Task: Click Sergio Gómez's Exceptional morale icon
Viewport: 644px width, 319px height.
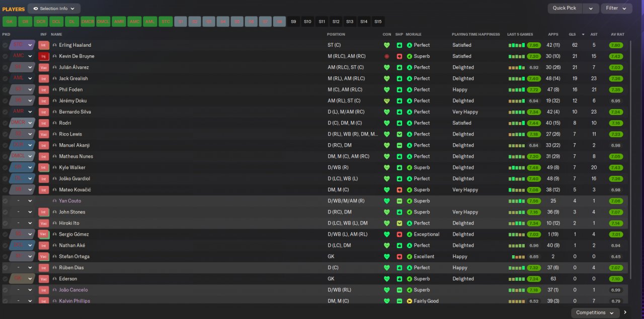Action: (410, 234)
